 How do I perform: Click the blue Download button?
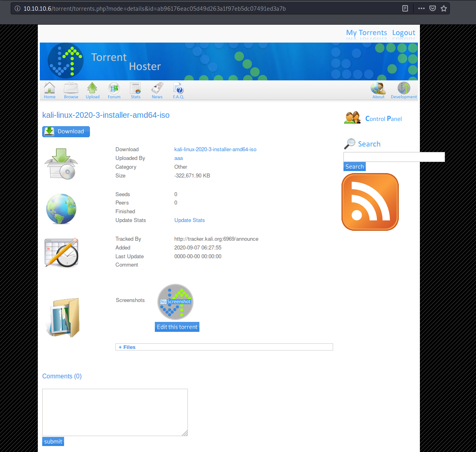coord(66,131)
